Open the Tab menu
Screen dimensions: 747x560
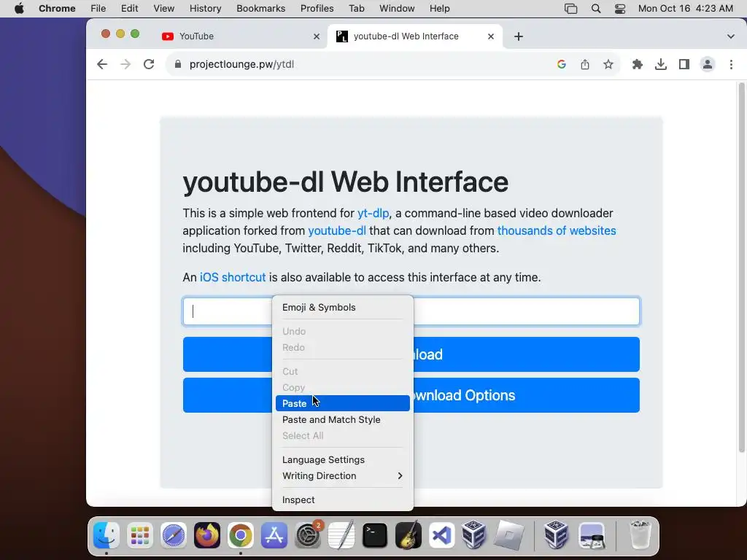coord(356,9)
